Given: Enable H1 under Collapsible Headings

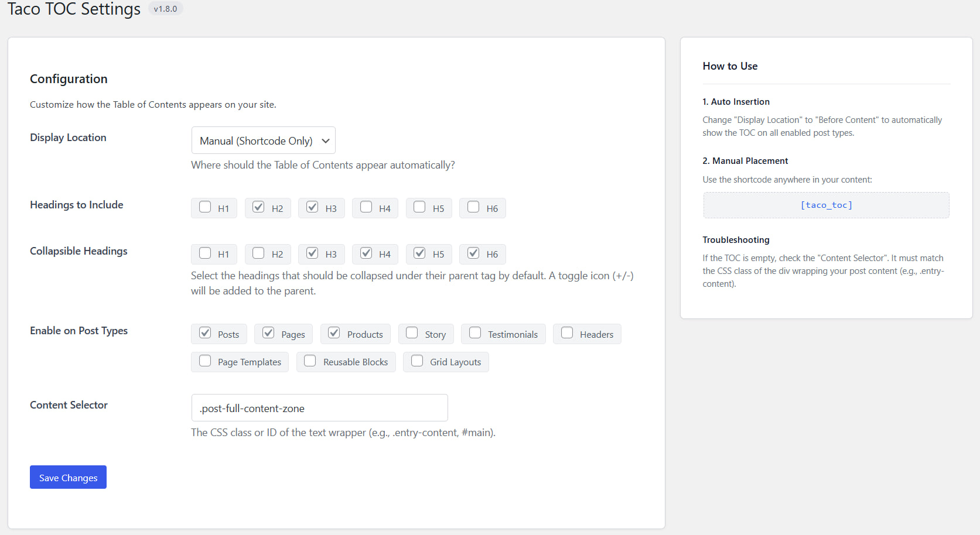Looking at the screenshot, I should [205, 253].
